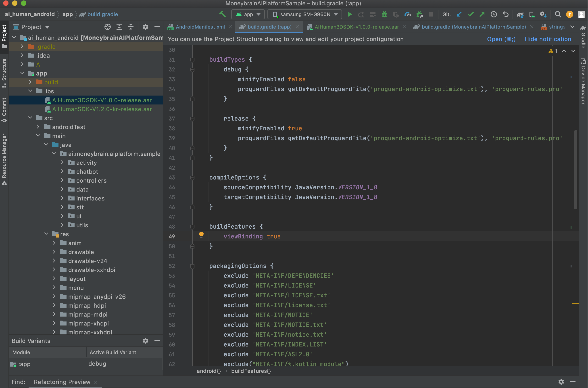Collapse the libs folder

[x=30, y=91]
